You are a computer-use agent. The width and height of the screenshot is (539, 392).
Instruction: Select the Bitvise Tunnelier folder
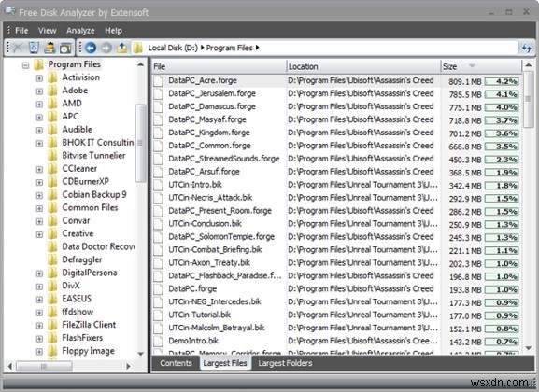[x=93, y=156]
